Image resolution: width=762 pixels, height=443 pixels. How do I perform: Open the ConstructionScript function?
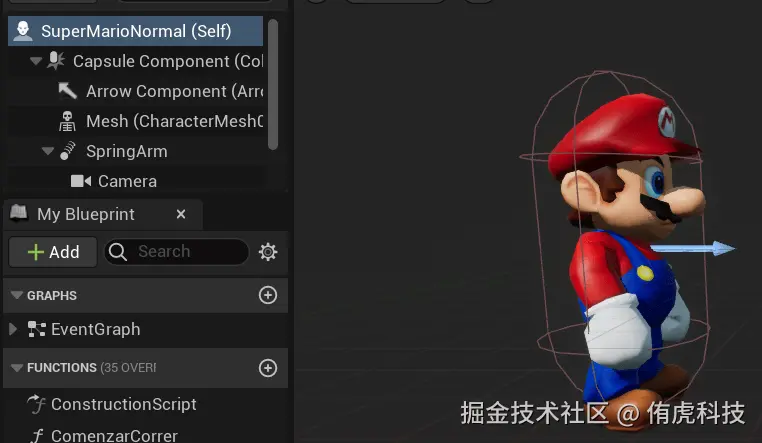[x=123, y=404]
